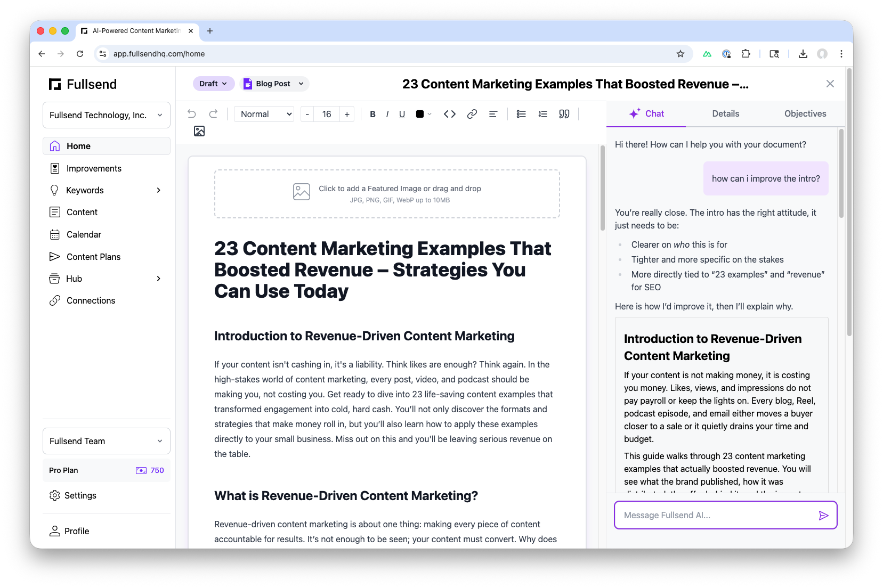Select the Undo icon in the editor toolbar
883x588 pixels.
click(x=191, y=113)
